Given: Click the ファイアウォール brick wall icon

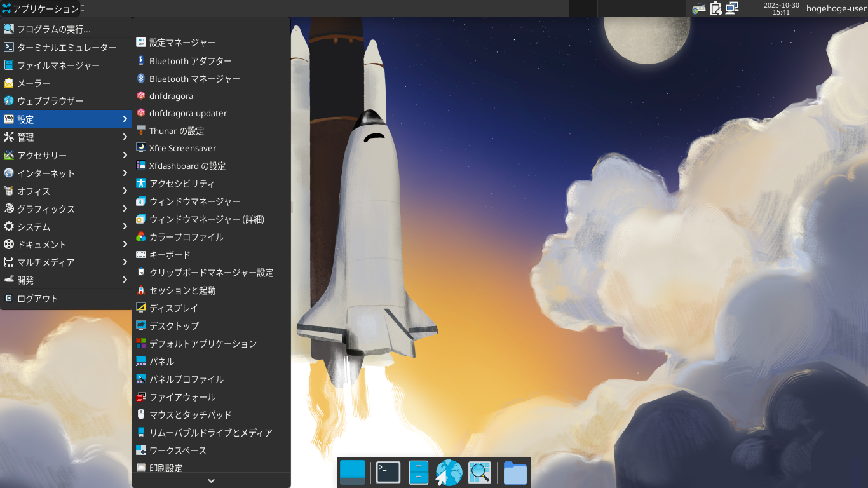Looking at the screenshot, I should (141, 397).
